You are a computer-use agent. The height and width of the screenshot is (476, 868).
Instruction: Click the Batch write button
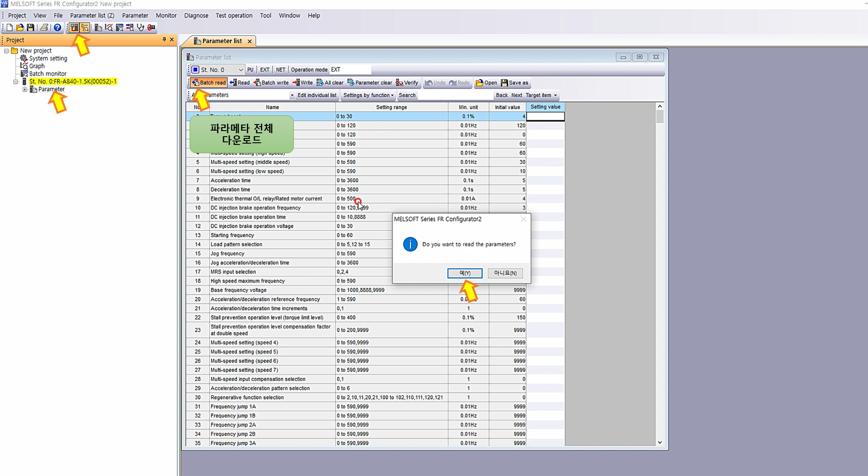tap(271, 83)
